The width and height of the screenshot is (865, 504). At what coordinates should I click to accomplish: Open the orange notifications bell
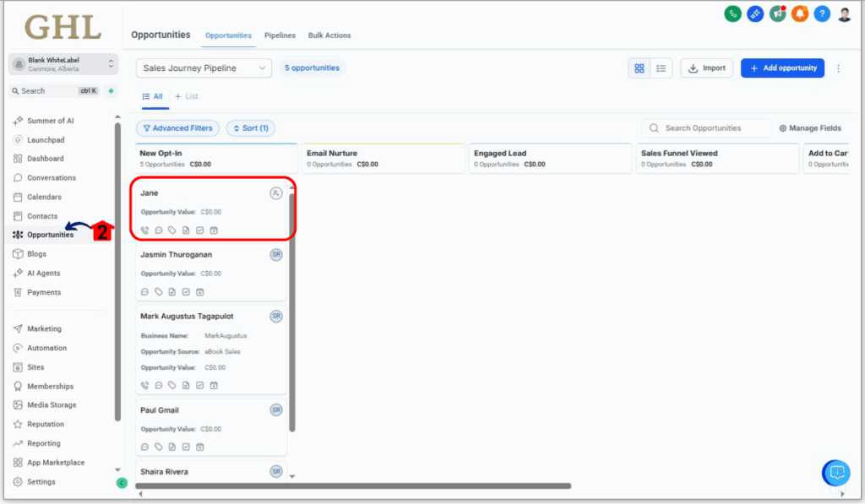pyautogui.click(x=799, y=14)
